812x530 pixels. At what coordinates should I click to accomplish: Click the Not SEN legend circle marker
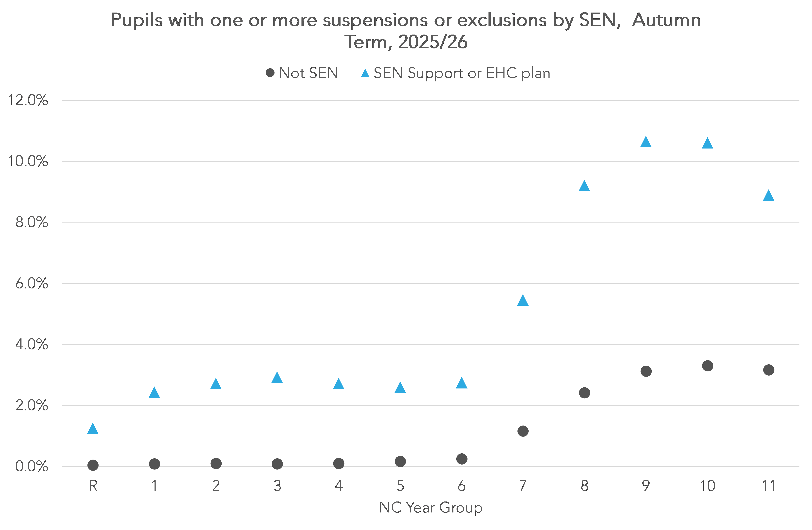coord(270,73)
